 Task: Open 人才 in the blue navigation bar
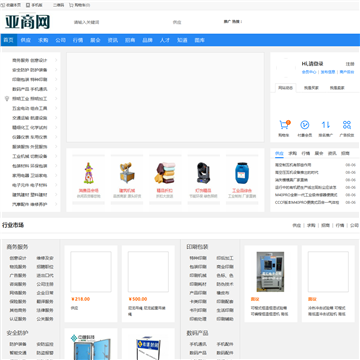tap(165, 40)
